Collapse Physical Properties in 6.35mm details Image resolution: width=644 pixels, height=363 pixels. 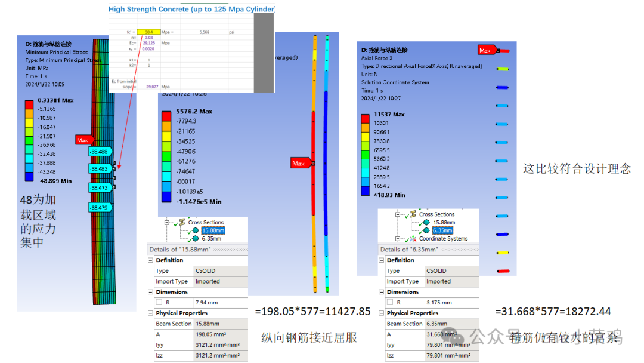tap(382, 312)
